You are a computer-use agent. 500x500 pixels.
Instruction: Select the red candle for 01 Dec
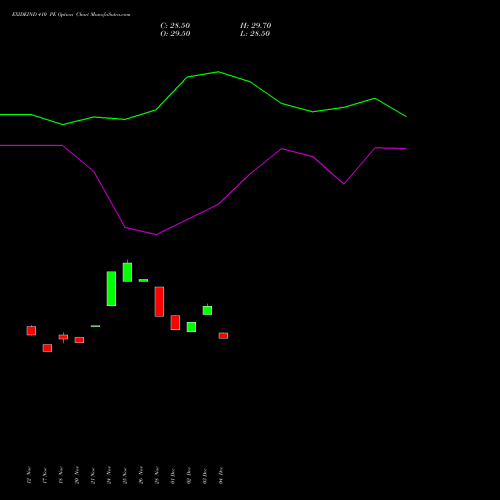coord(175,322)
